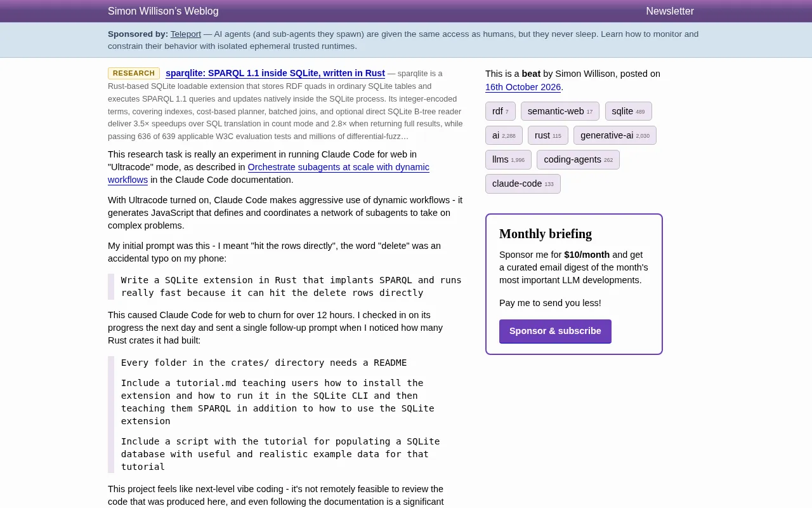Viewport: 812px width, 508px height.
Task: Select the claude-code tag
Action: [x=523, y=184]
